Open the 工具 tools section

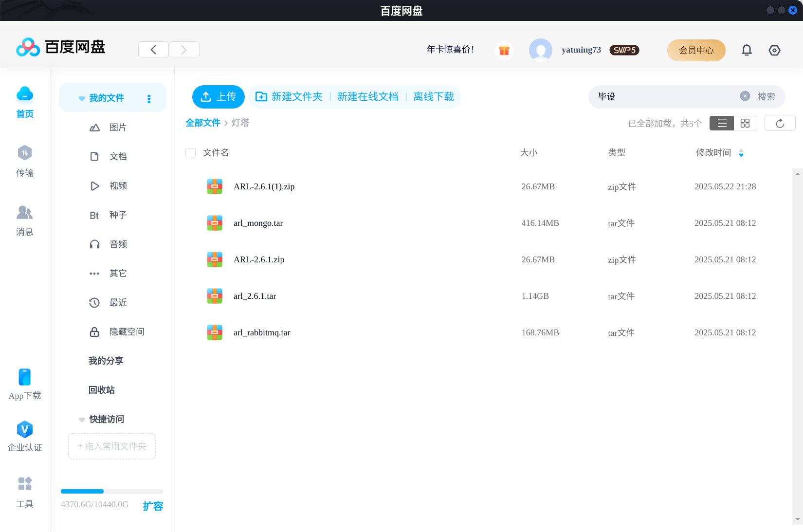click(x=25, y=493)
